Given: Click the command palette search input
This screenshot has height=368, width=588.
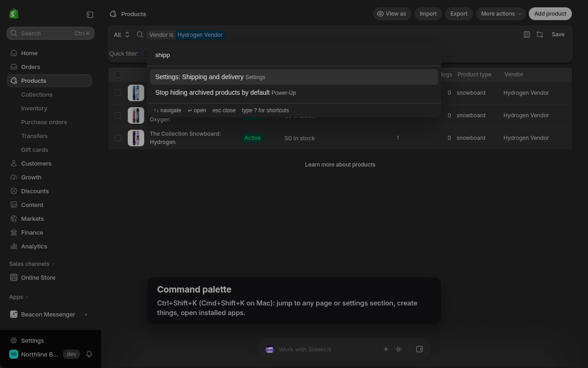Looking at the screenshot, I should pos(294,55).
